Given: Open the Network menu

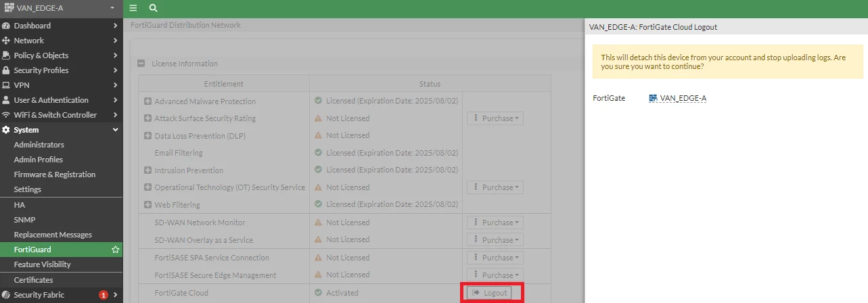Looking at the screenshot, I should (61, 41).
